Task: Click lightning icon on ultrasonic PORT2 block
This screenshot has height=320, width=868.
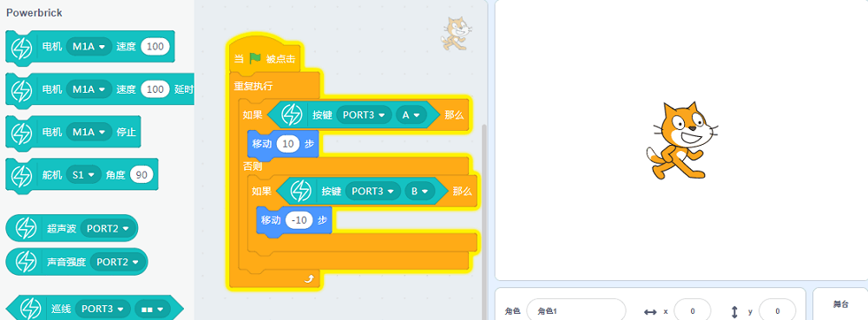Action: (x=26, y=228)
